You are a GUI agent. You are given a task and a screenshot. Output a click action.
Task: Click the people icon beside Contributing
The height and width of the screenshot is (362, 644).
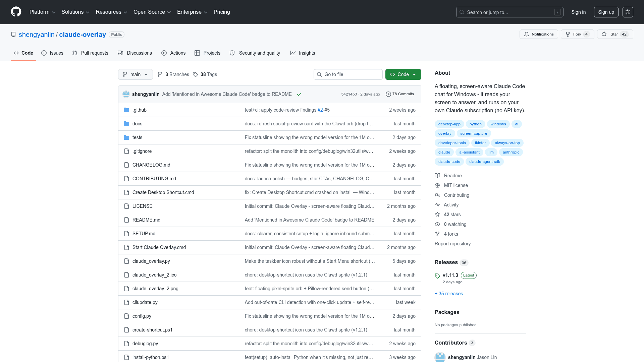click(437, 195)
